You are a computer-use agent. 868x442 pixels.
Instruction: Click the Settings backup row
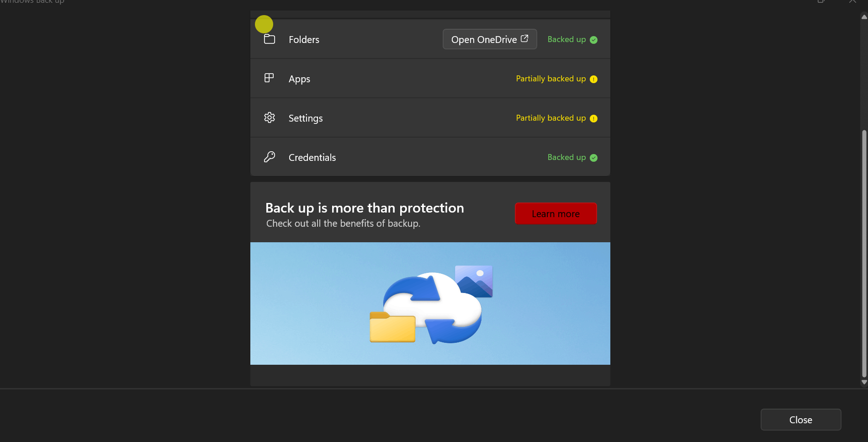pyautogui.click(x=430, y=117)
